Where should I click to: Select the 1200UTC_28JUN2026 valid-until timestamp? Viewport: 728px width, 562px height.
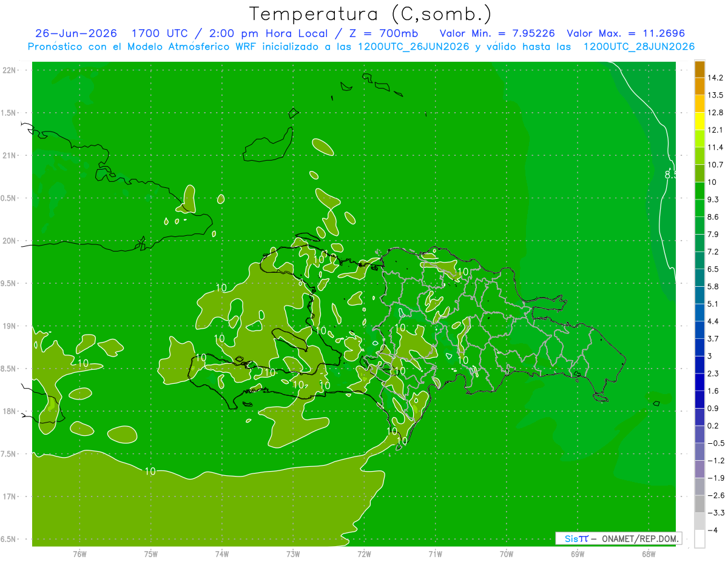[x=639, y=47]
